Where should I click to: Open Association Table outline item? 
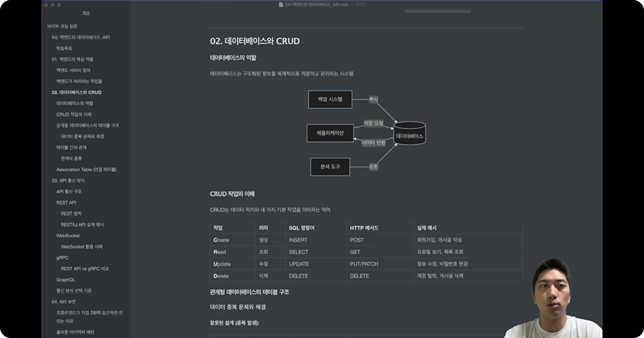[x=86, y=169]
